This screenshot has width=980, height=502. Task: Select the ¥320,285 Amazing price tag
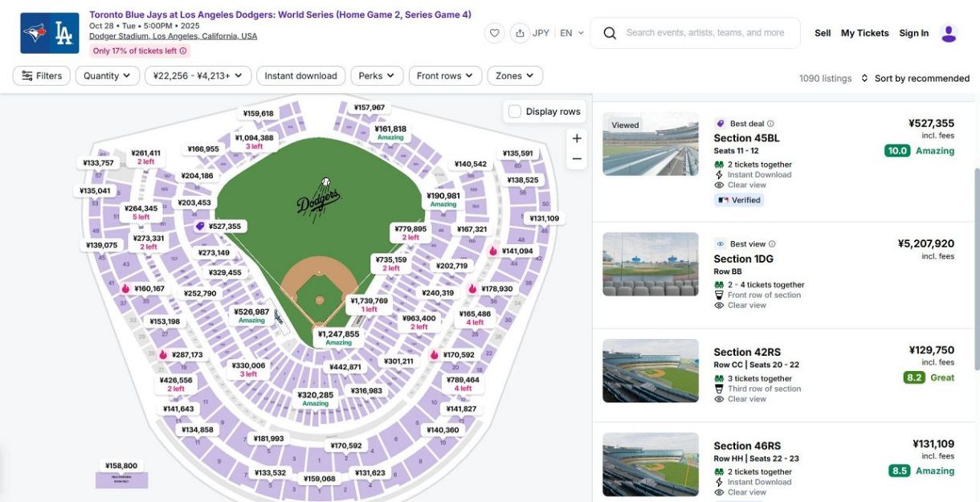tap(316, 398)
